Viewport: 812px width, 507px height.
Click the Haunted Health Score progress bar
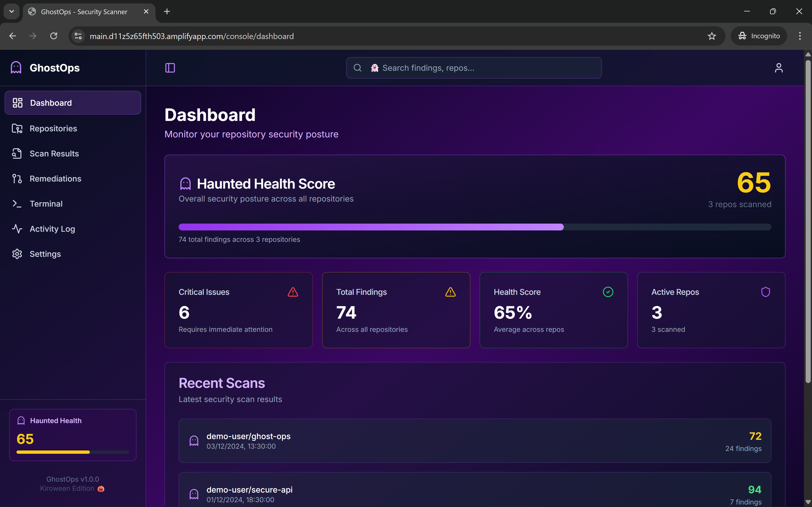pyautogui.click(x=475, y=227)
